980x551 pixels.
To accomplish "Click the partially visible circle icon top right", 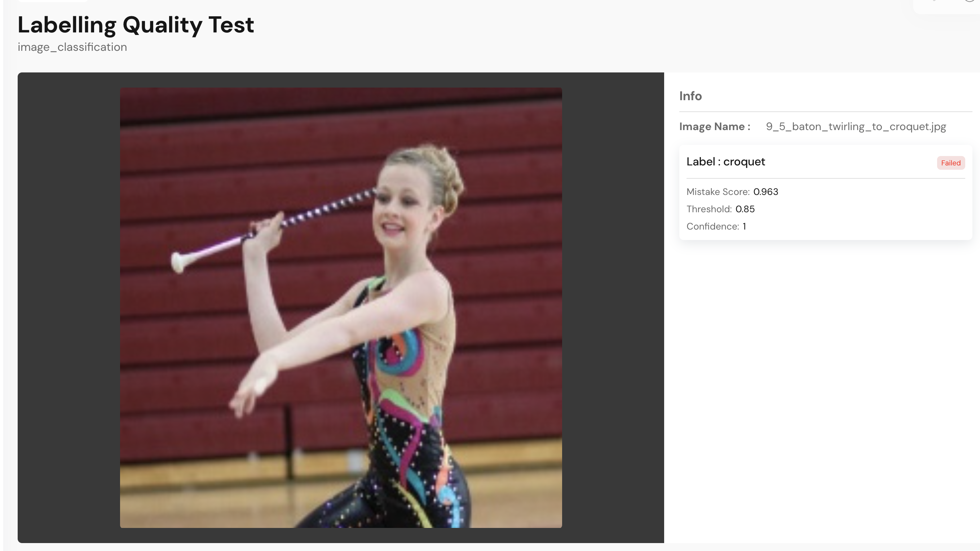I will 970,1.
